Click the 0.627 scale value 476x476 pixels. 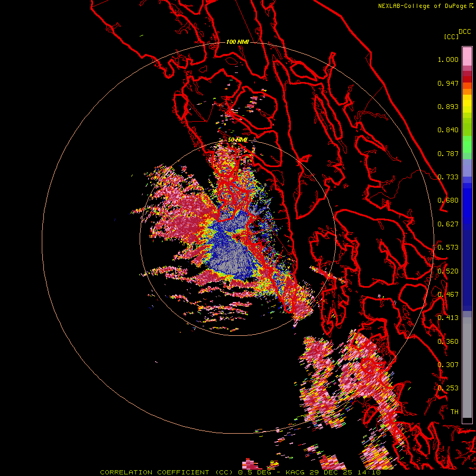(x=448, y=224)
